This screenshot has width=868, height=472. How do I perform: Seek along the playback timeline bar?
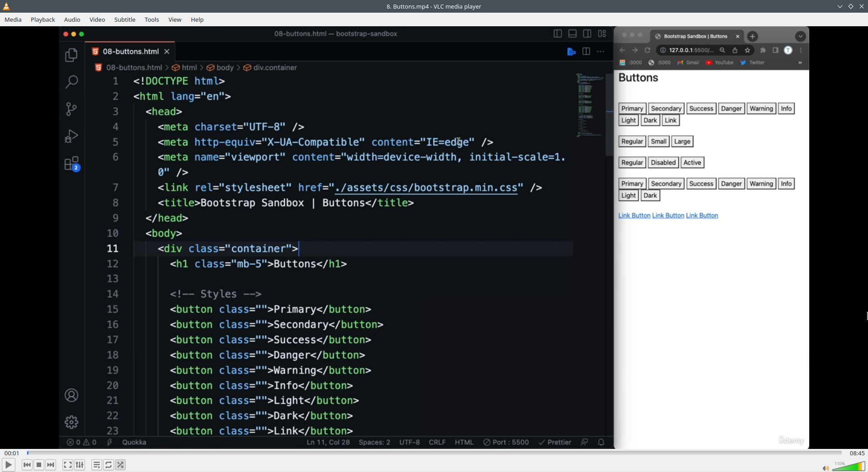tap(434, 453)
